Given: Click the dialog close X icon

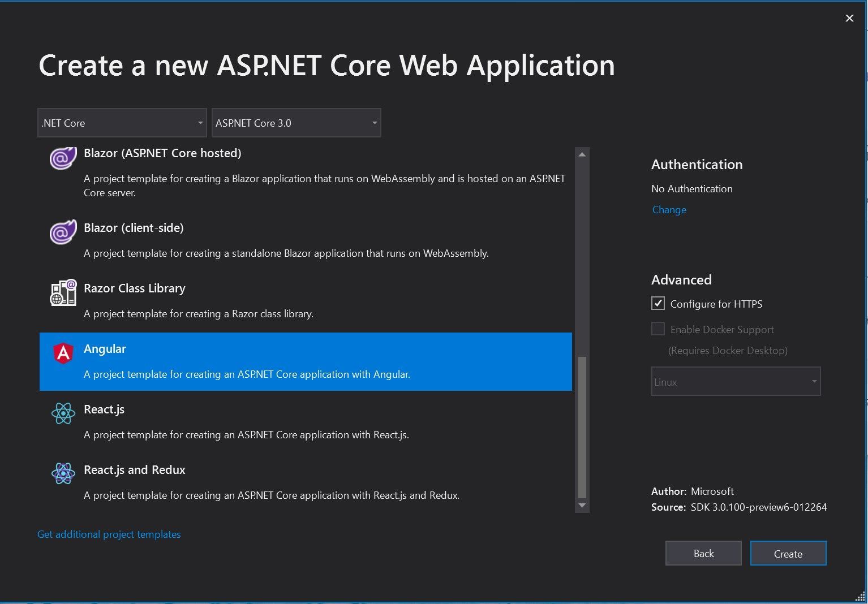Looking at the screenshot, I should tap(849, 18).
